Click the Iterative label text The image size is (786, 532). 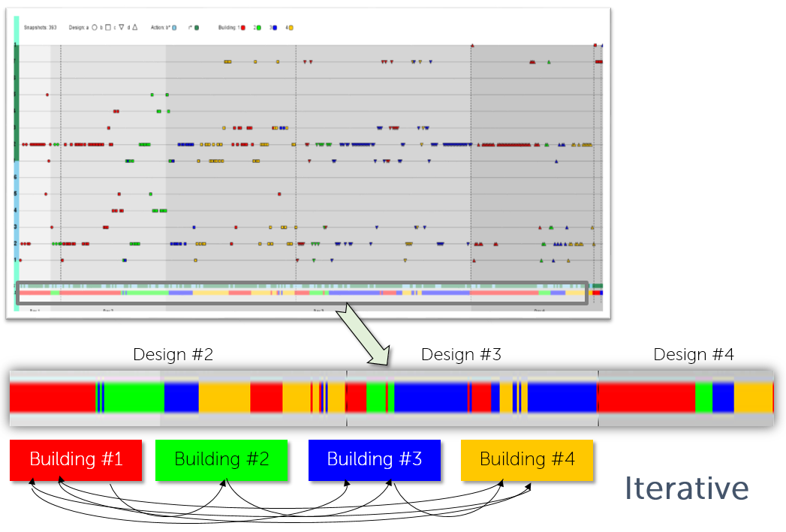(x=687, y=488)
